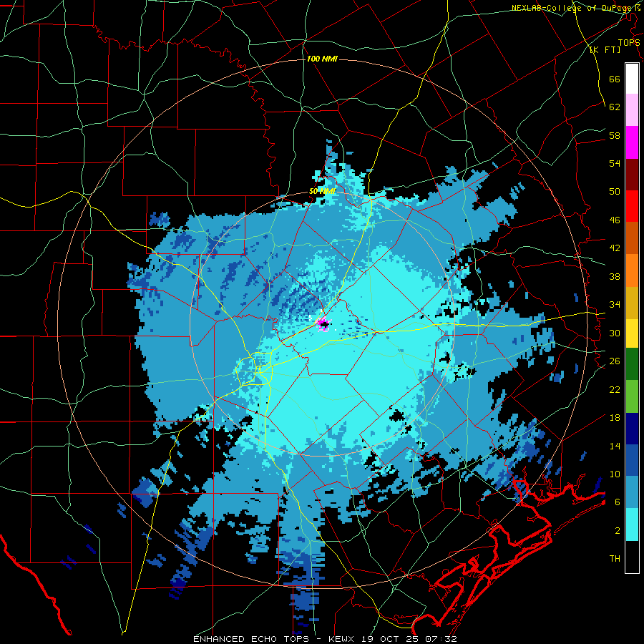This screenshot has height=644, width=644.
Task: Click the '18' legend value
Action: tap(615, 418)
